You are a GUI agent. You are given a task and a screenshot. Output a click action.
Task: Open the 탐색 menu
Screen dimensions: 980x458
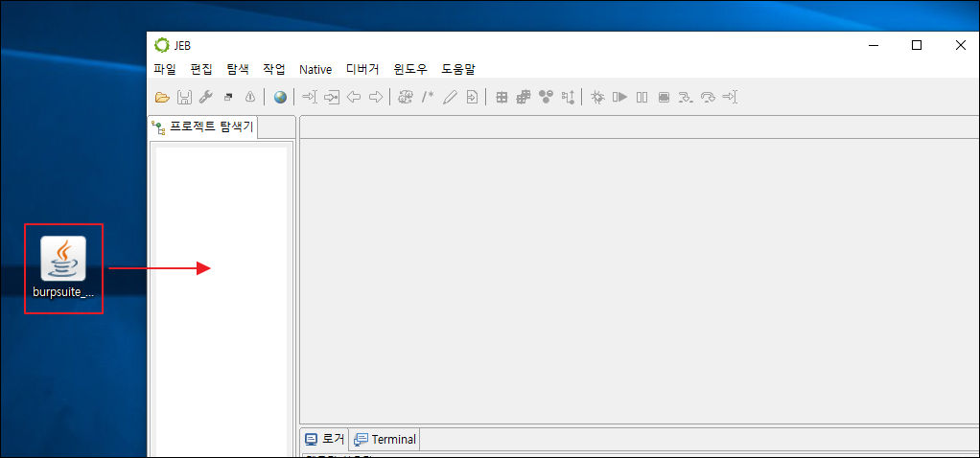pyautogui.click(x=238, y=69)
